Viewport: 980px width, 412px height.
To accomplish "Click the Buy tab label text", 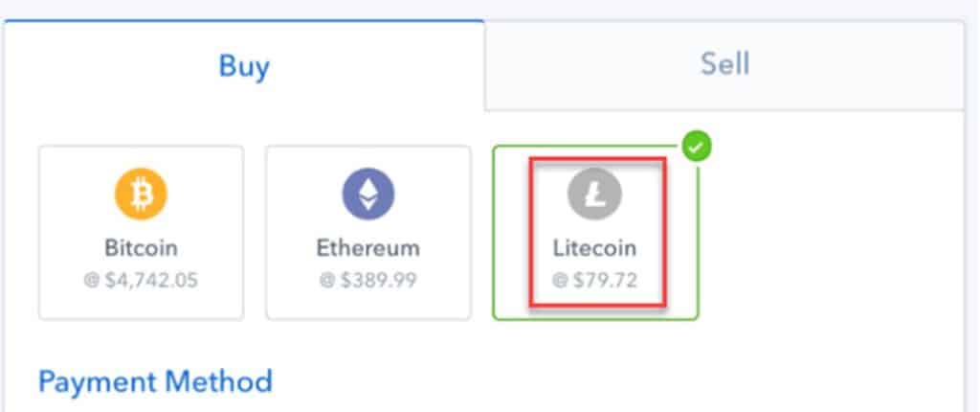I will (x=244, y=66).
